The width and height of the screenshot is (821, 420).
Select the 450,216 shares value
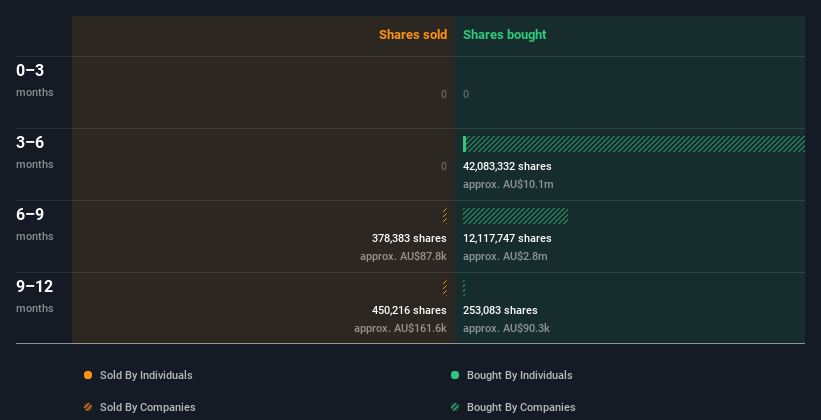pyautogui.click(x=409, y=310)
